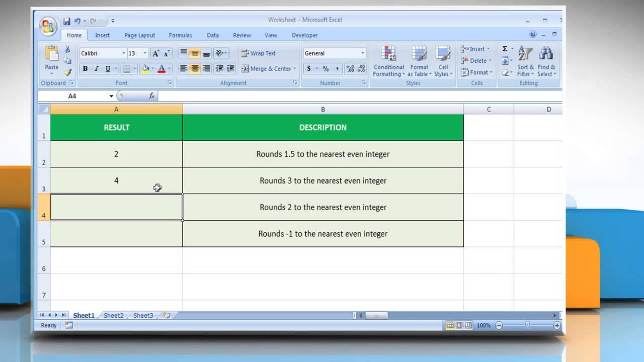The height and width of the screenshot is (362, 644).
Task: Apply bottom vertical alignment
Action: (x=206, y=53)
